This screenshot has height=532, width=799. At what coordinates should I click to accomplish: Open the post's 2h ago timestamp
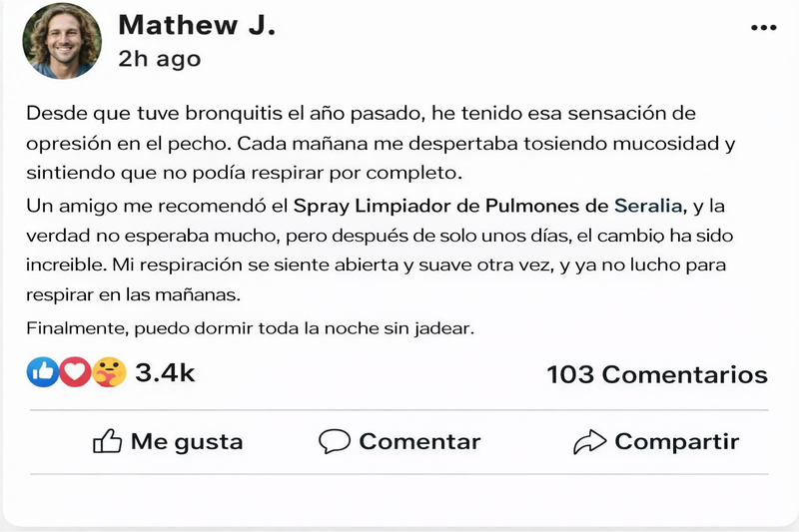click(x=160, y=59)
